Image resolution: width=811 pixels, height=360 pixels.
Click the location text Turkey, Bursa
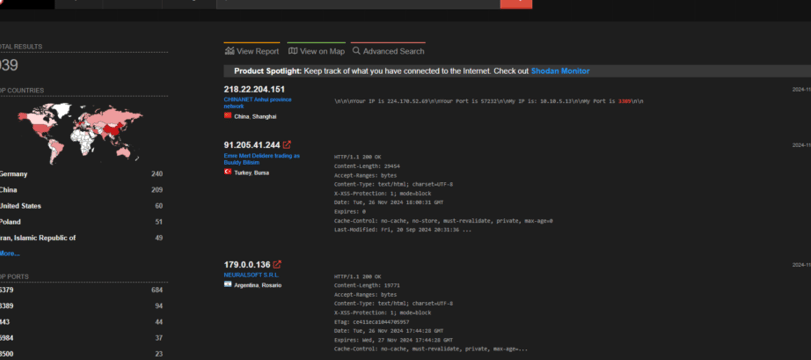251,173
